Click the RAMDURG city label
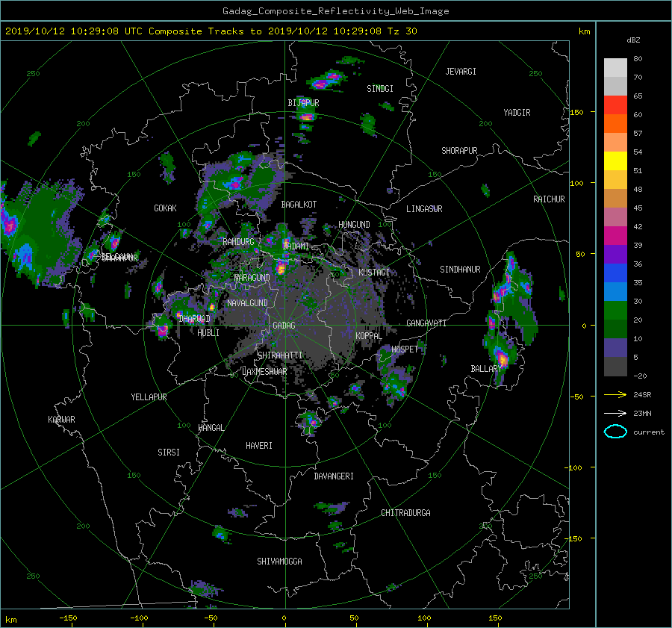Viewport: 672px width, 628px height. point(238,242)
